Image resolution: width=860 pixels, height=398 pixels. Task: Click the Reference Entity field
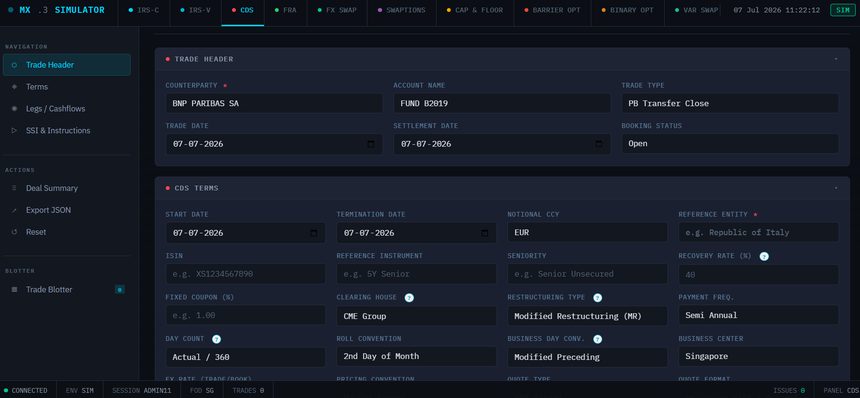pyautogui.click(x=759, y=232)
